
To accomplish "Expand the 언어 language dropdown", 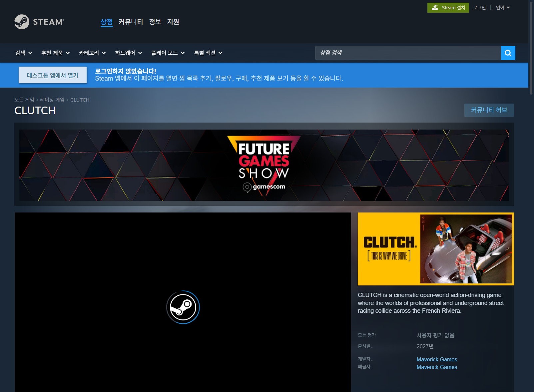I will (x=503, y=8).
